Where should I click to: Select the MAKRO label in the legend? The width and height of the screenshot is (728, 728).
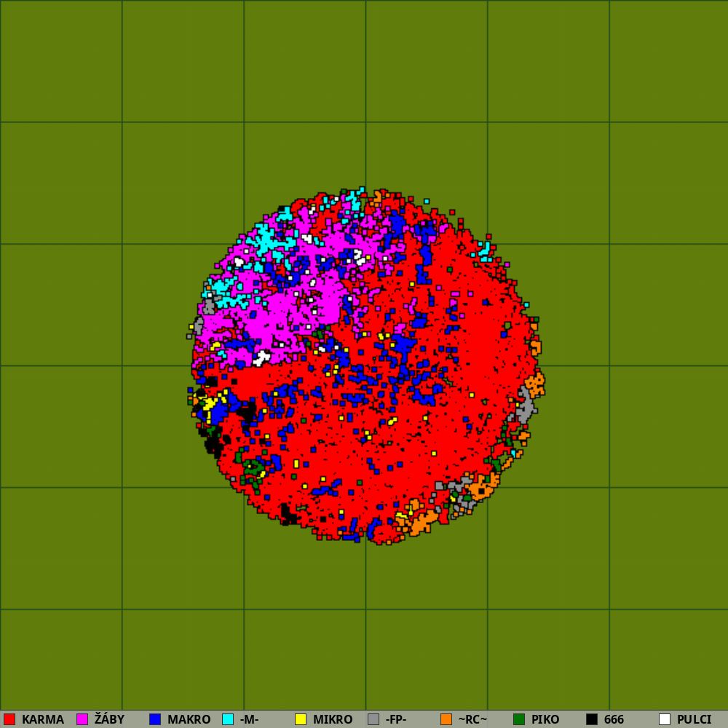point(189,720)
